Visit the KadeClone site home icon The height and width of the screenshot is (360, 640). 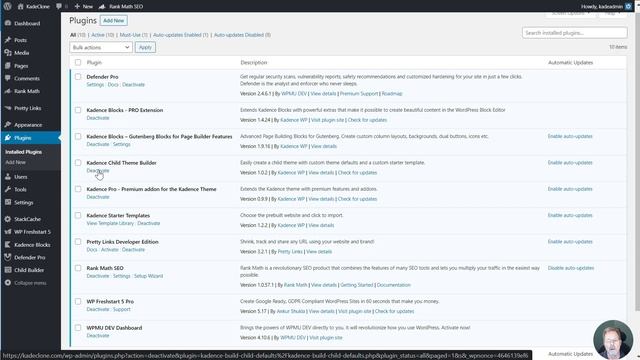(x=20, y=7)
